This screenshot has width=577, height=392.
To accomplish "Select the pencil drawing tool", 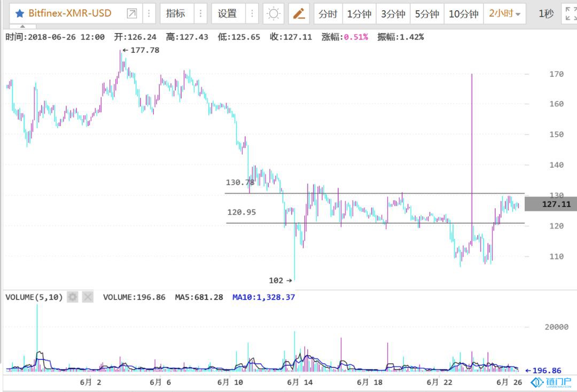I will point(299,13).
